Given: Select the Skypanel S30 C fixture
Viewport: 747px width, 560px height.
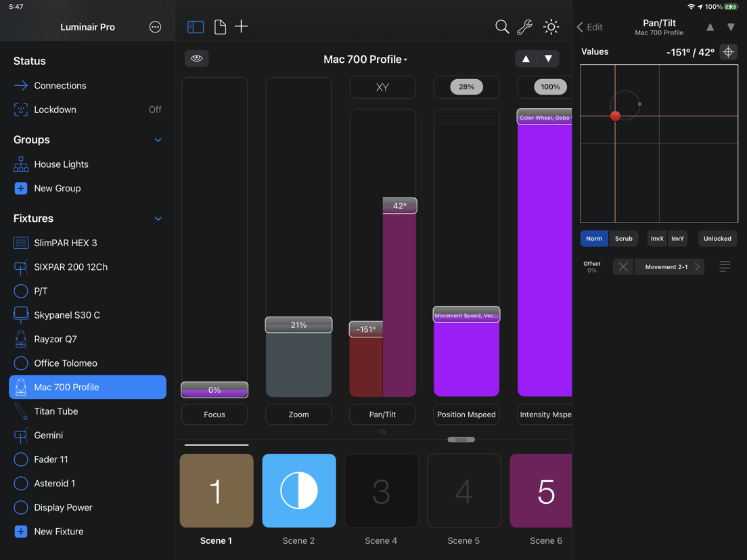Looking at the screenshot, I should (88, 315).
